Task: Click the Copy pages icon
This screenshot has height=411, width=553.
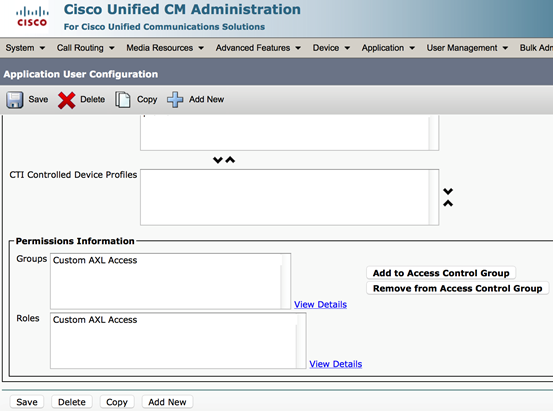Action: [123, 100]
